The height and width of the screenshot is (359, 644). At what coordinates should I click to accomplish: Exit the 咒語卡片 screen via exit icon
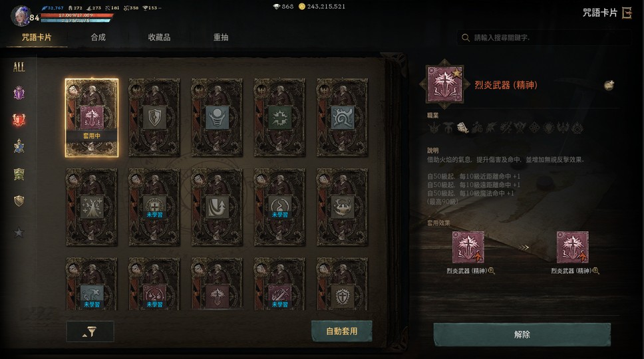click(x=627, y=13)
